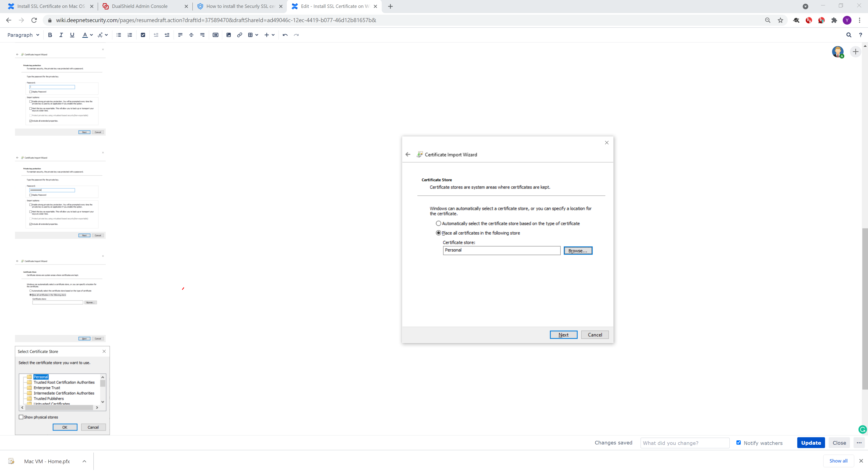Viewport: 868px width, 472px height.
Task: Insert a link via toolbar
Action: (x=240, y=35)
